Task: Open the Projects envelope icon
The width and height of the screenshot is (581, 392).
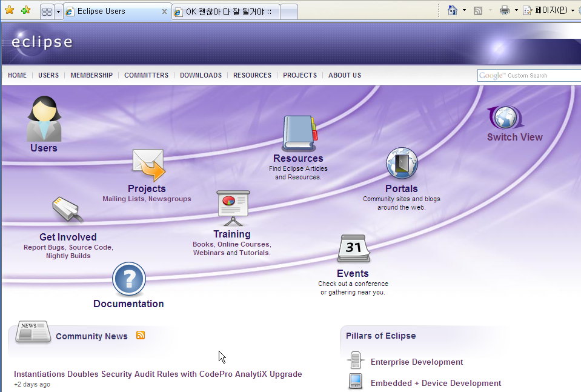Action: [148, 165]
